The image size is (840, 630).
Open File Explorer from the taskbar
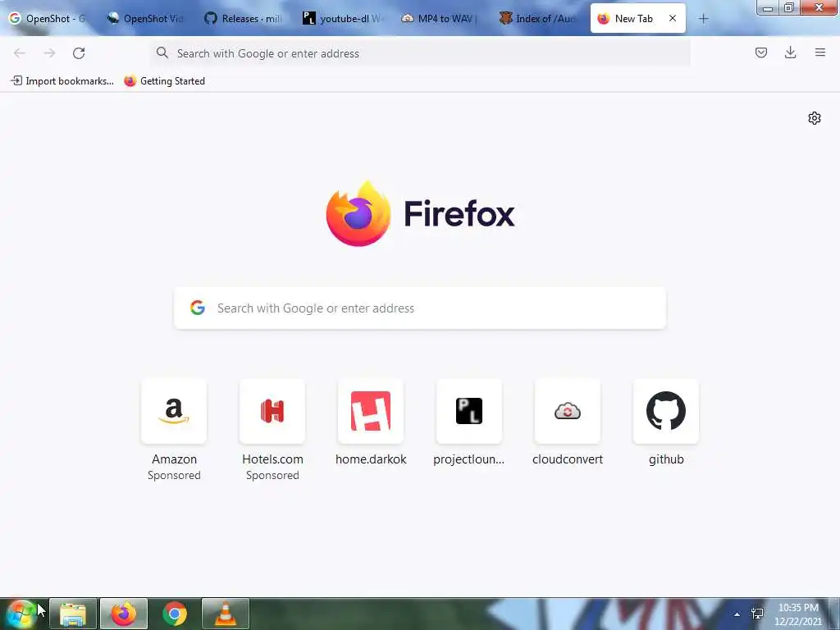pyautogui.click(x=73, y=614)
